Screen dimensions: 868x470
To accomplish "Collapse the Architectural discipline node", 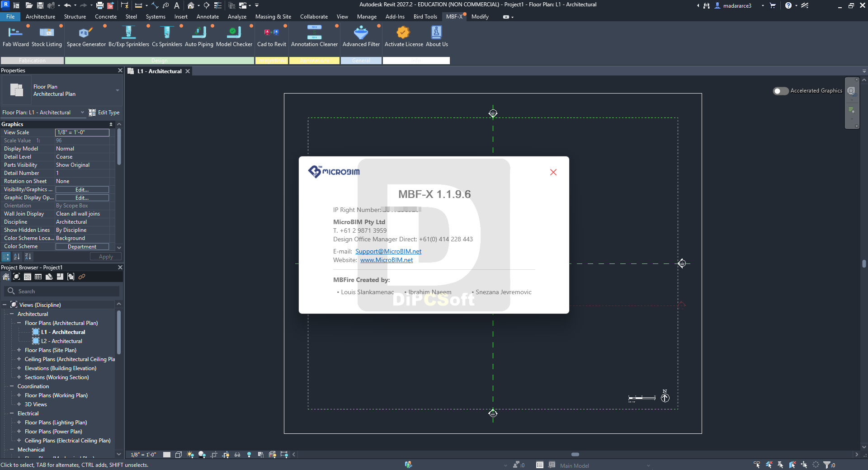I will [x=12, y=314].
